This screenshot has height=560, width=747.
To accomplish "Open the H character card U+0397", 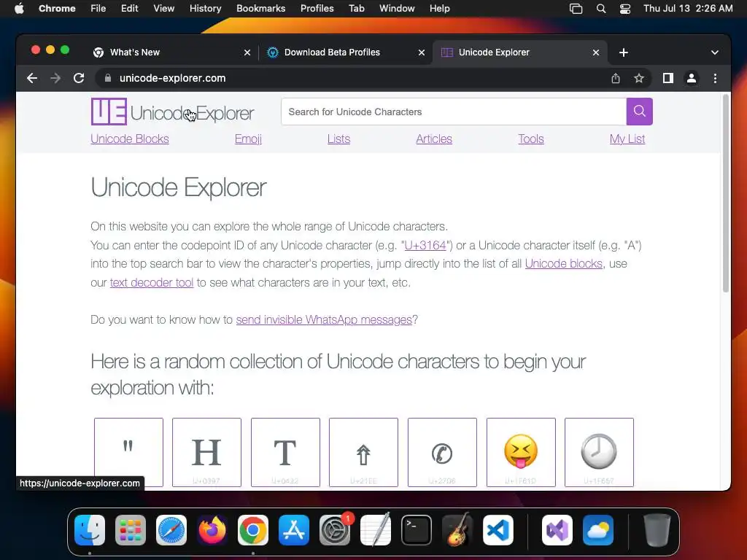I will 206,452.
